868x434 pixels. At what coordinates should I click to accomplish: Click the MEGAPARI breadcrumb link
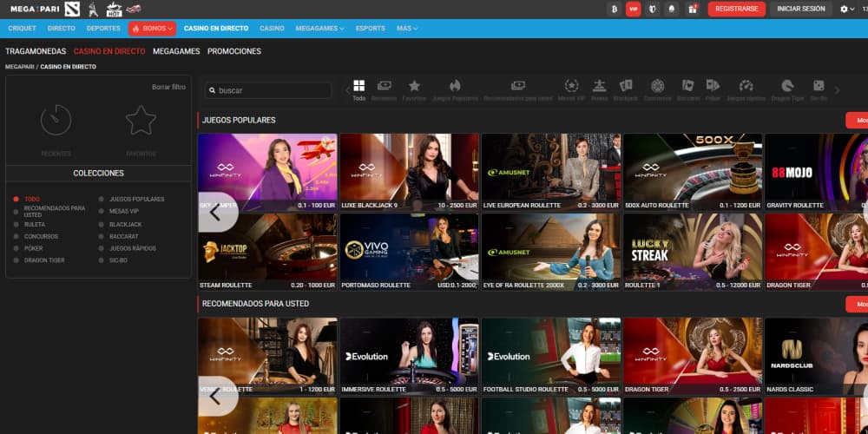pyautogui.click(x=19, y=67)
